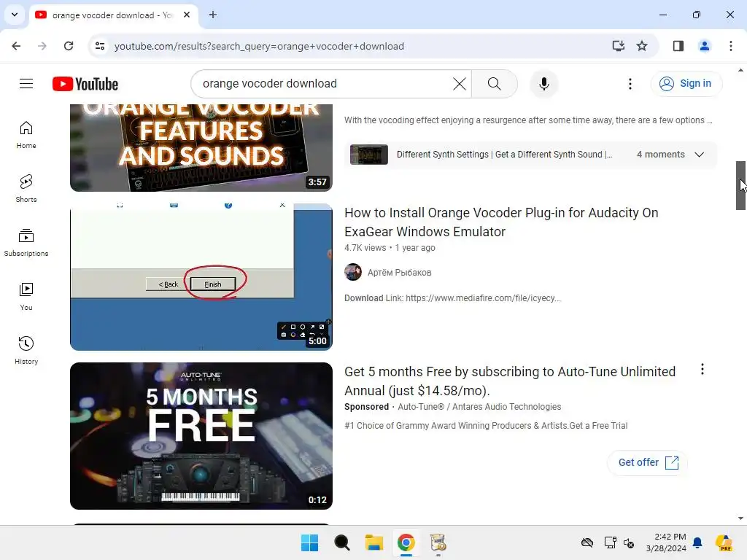
Task: Open Windows taskbar search
Action: coord(341,542)
